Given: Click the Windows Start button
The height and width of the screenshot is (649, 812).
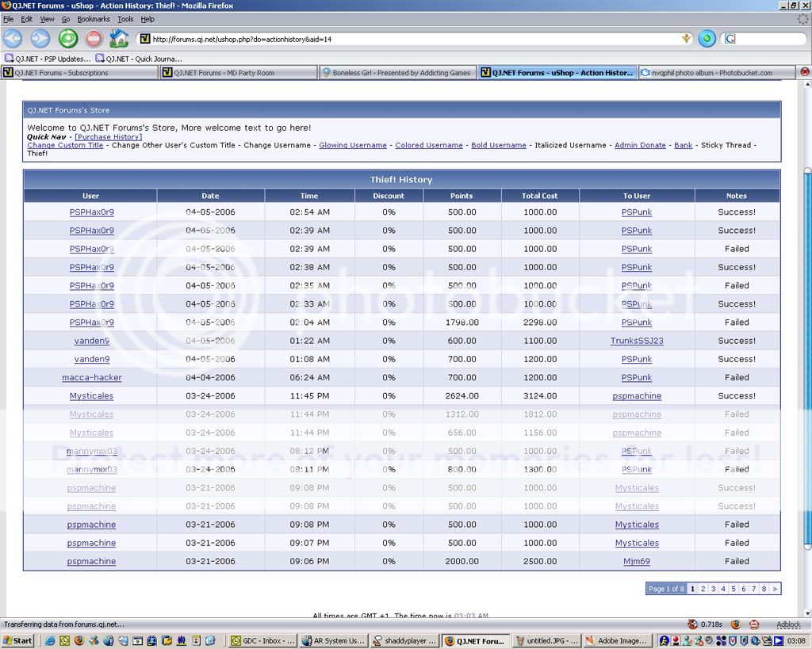Looking at the screenshot, I should coord(17,640).
